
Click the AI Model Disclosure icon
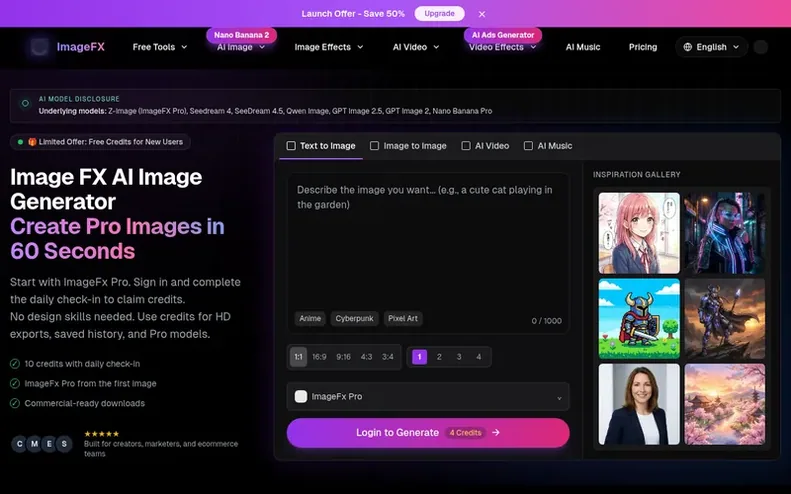click(x=25, y=104)
